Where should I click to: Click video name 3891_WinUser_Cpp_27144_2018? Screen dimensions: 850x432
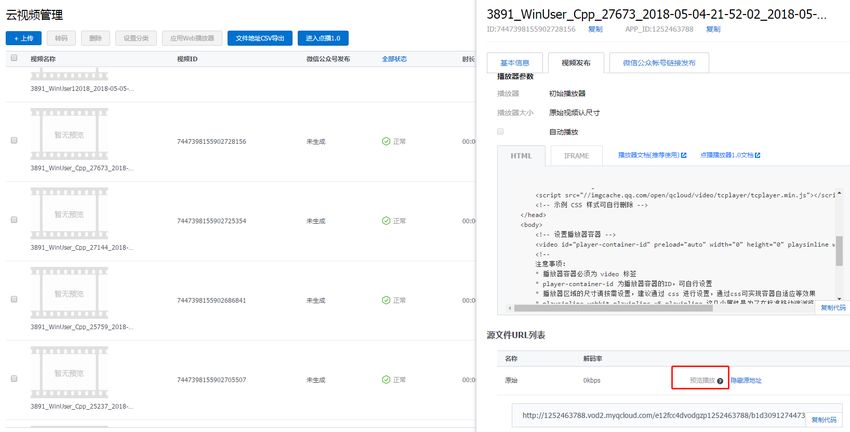pyautogui.click(x=82, y=248)
